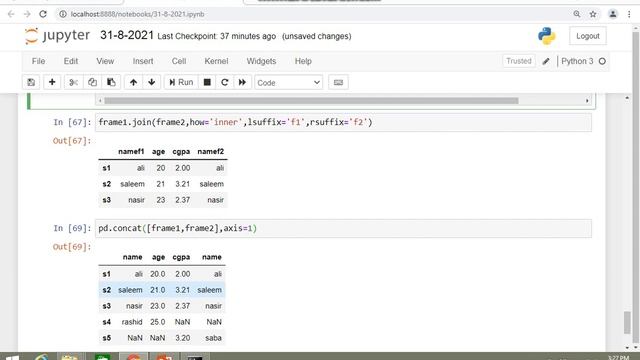Open browser three-dot menu
Image resolution: width=640 pixels, height=360 pixels.
[x=629, y=14]
